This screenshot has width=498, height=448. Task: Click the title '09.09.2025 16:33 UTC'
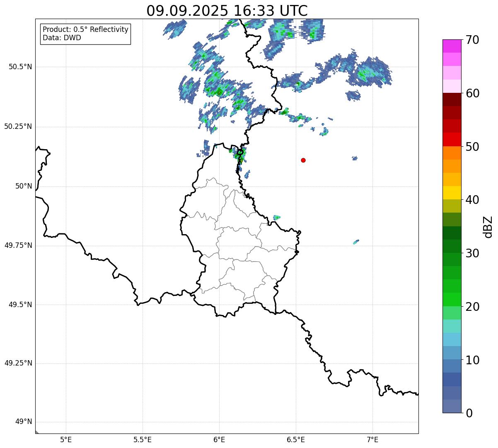click(x=227, y=11)
